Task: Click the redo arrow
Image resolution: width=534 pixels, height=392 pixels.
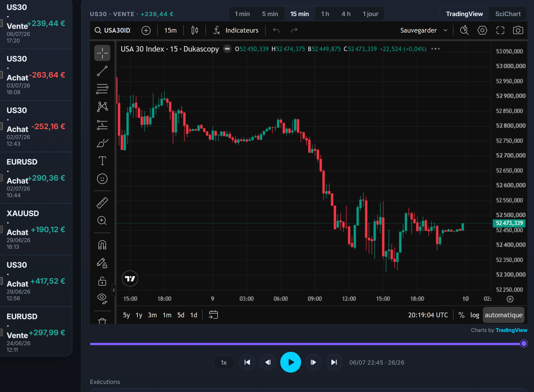Action: coord(294,30)
